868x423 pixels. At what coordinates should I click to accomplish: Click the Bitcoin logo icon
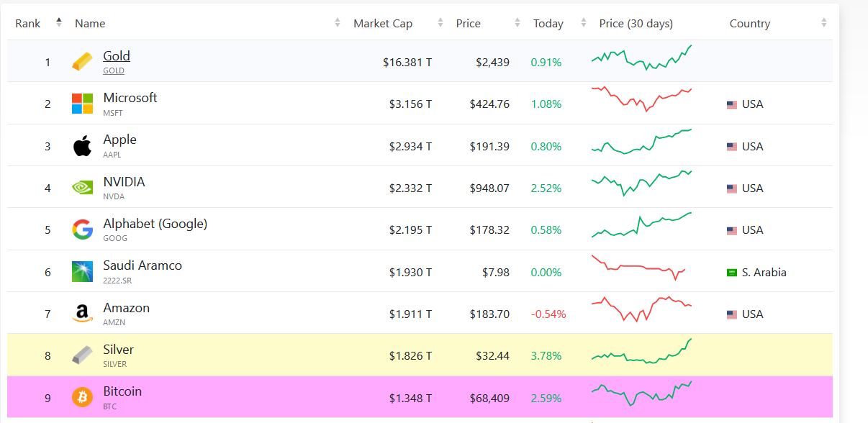82,397
